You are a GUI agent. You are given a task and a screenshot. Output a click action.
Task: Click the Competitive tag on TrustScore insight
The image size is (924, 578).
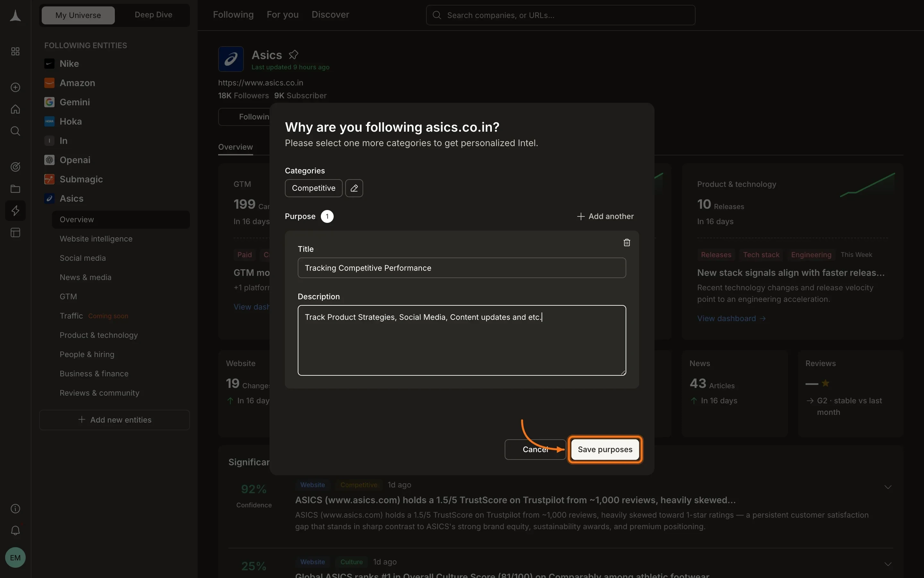tap(358, 485)
